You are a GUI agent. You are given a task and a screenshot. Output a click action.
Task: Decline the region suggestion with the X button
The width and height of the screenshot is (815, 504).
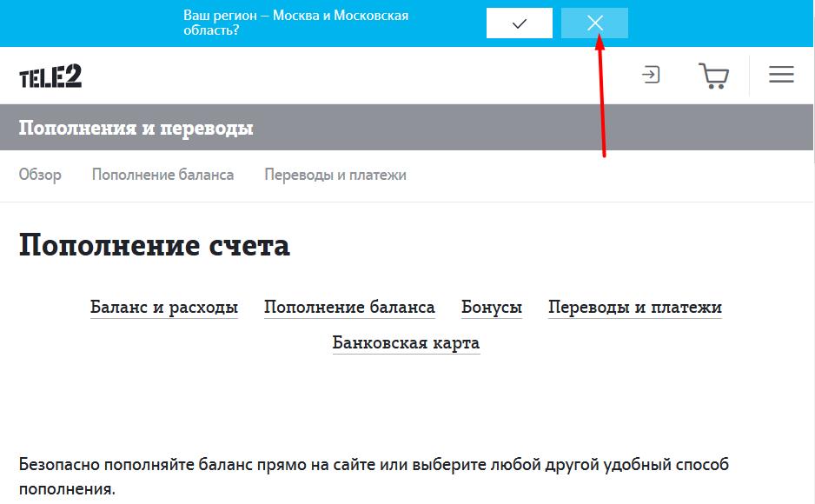(594, 23)
